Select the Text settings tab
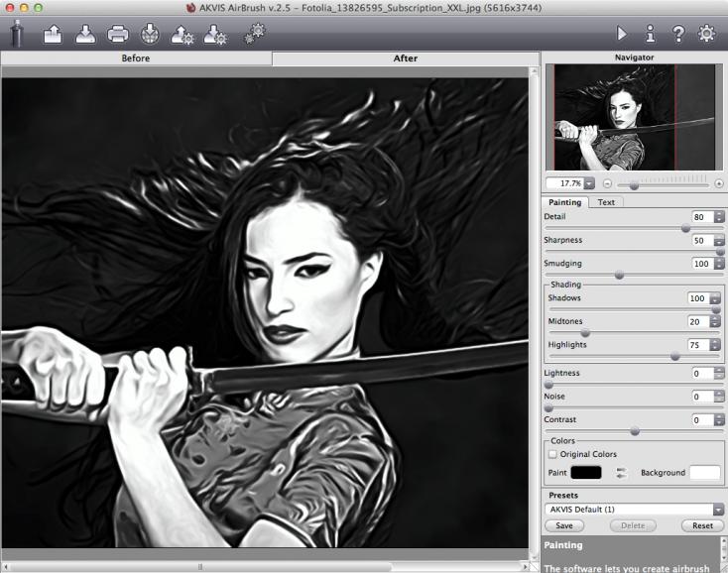This screenshot has height=573, width=728. click(606, 202)
